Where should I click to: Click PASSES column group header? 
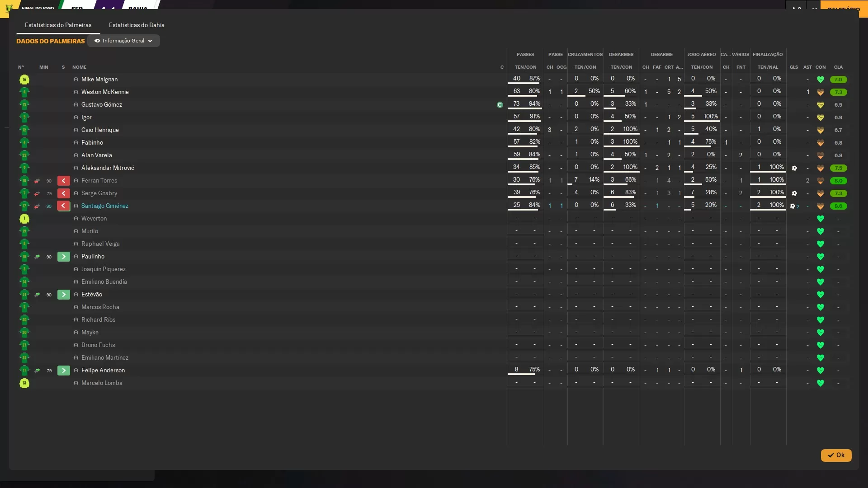525,55
